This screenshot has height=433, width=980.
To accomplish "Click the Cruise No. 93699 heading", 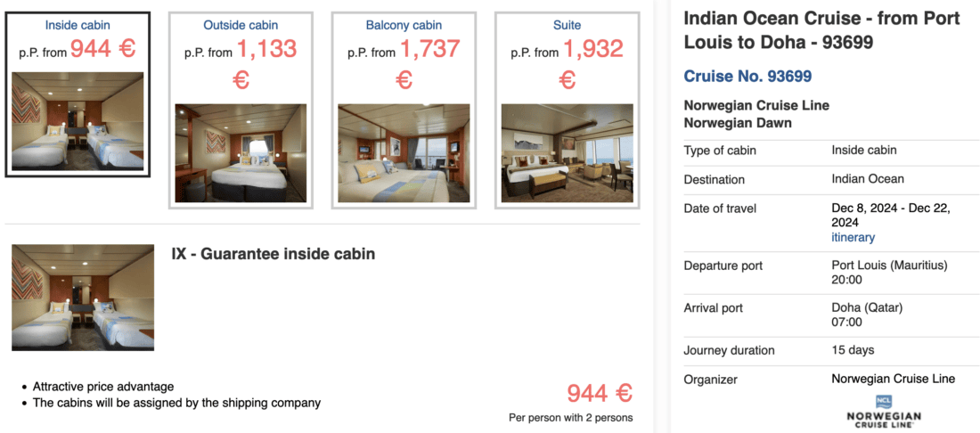I will (x=747, y=77).
